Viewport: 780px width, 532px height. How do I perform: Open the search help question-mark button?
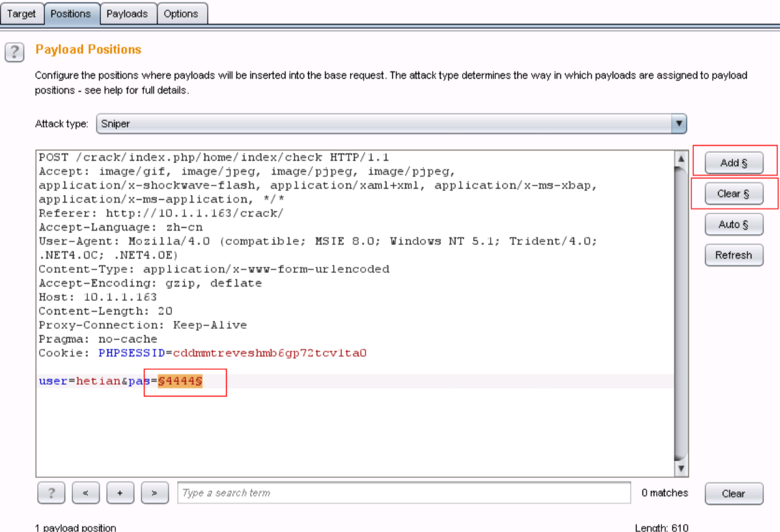click(51, 493)
